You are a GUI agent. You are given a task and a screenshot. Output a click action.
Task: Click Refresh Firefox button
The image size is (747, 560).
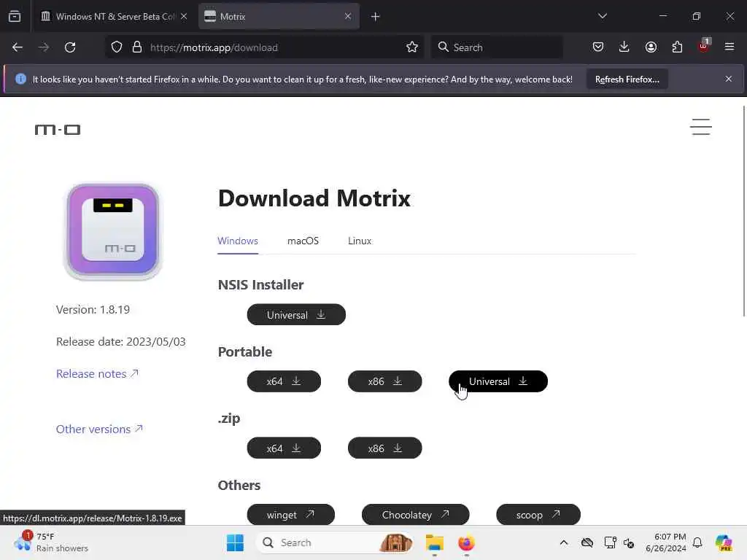coord(627,79)
